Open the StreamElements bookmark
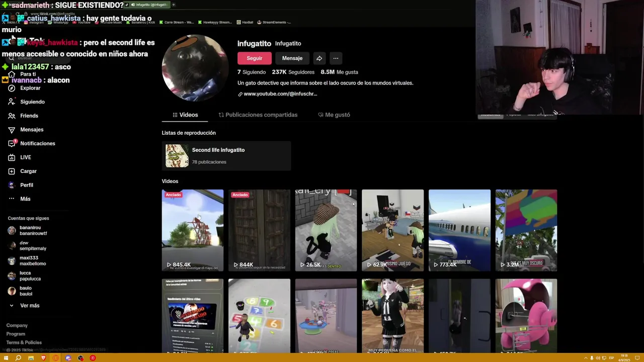Image resolution: width=644 pixels, height=362 pixels. tap(274, 22)
